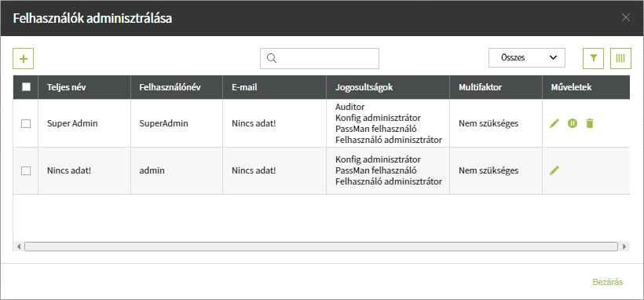Click the magnifier search icon
The height and width of the screenshot is (300, 644).
click(x=272, y=58)
